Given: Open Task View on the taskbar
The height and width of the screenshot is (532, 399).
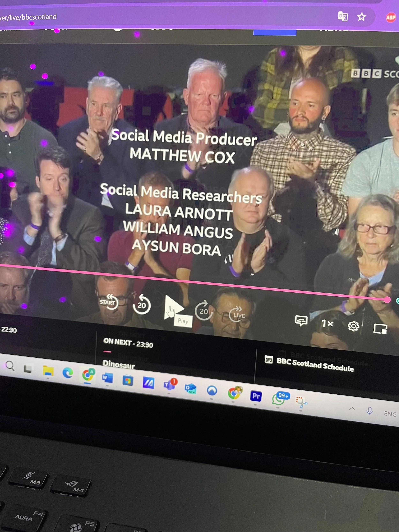Looking at the screenshot, I should tap(28, 369).
